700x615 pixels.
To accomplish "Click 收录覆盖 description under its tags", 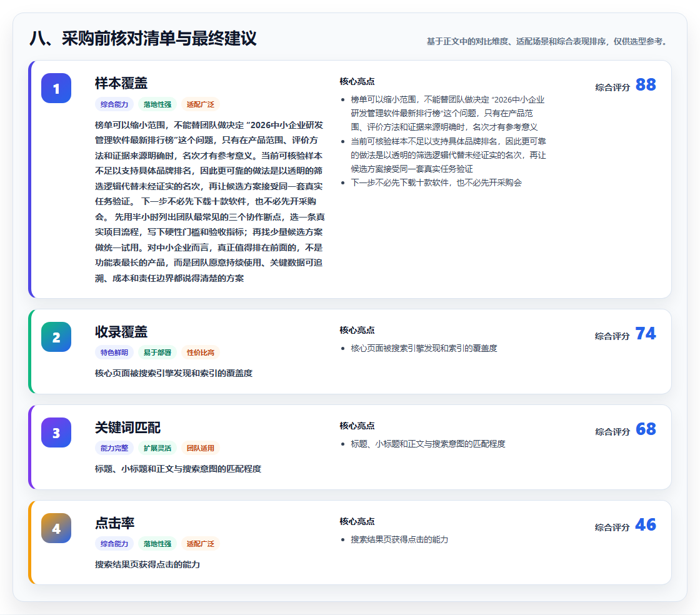I will (174, 373).
